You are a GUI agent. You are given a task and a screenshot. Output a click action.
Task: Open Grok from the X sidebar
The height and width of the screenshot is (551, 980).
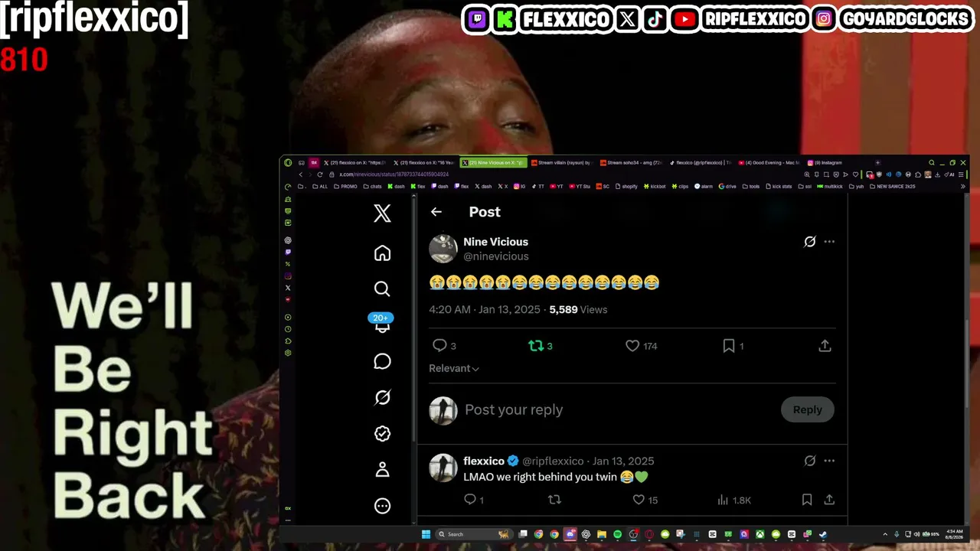[x=382, y=397]
